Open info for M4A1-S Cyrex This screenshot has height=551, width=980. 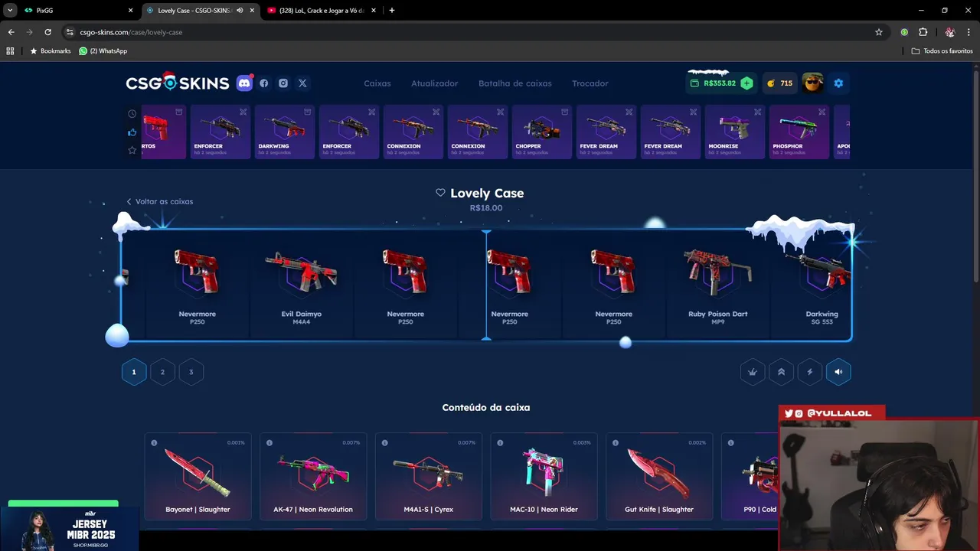point(385,442)
